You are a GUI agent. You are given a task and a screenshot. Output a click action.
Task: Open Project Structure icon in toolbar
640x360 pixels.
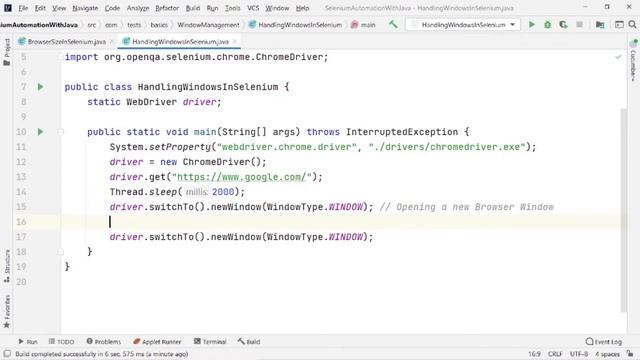click(600, 24)
